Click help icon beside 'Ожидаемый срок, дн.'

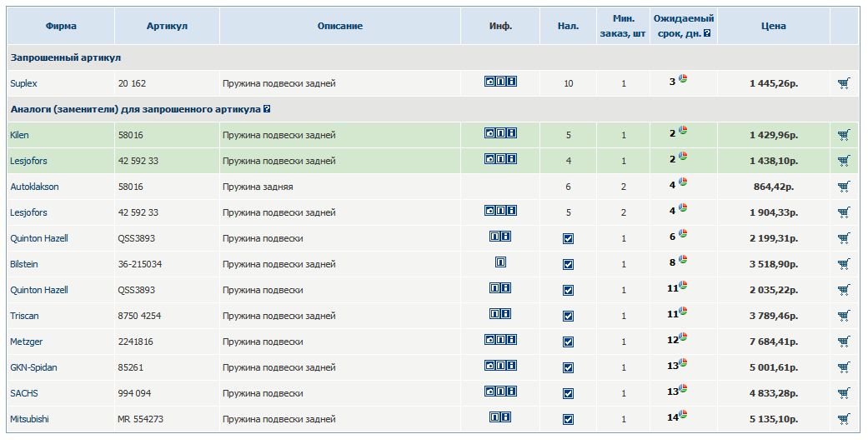tap(707, 34)
